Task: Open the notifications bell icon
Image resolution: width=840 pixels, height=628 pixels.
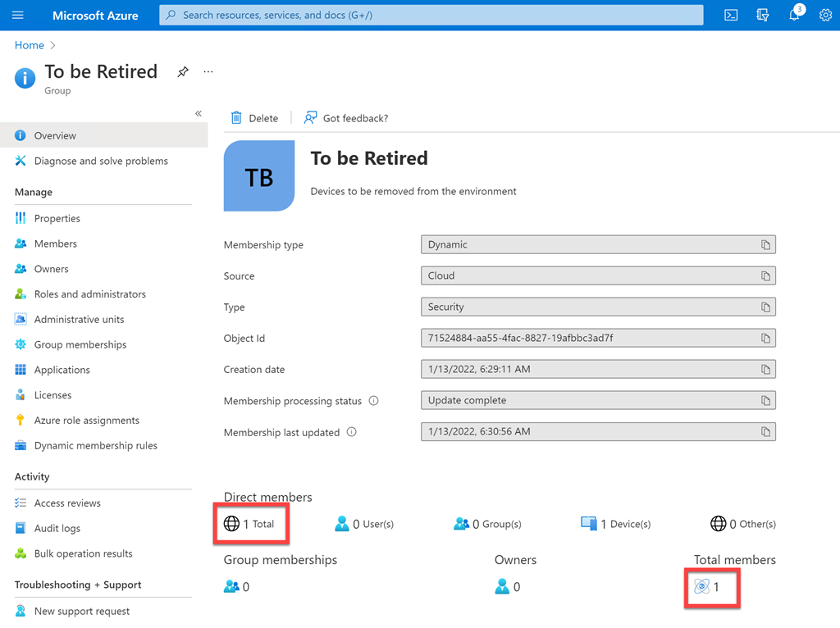Action: pos(794,16)
